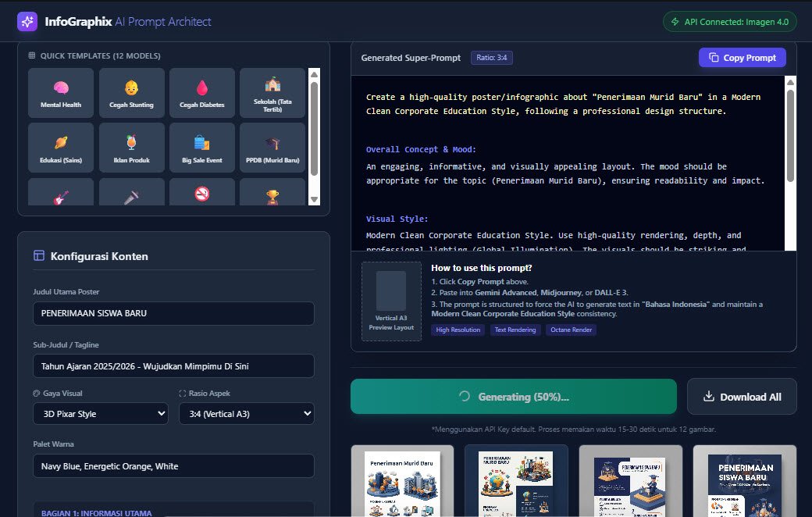Open the white 'Penerimaan Murid Baru' poster thumbnail
This screenshot has height=517, width=812.
click(402, 481)
